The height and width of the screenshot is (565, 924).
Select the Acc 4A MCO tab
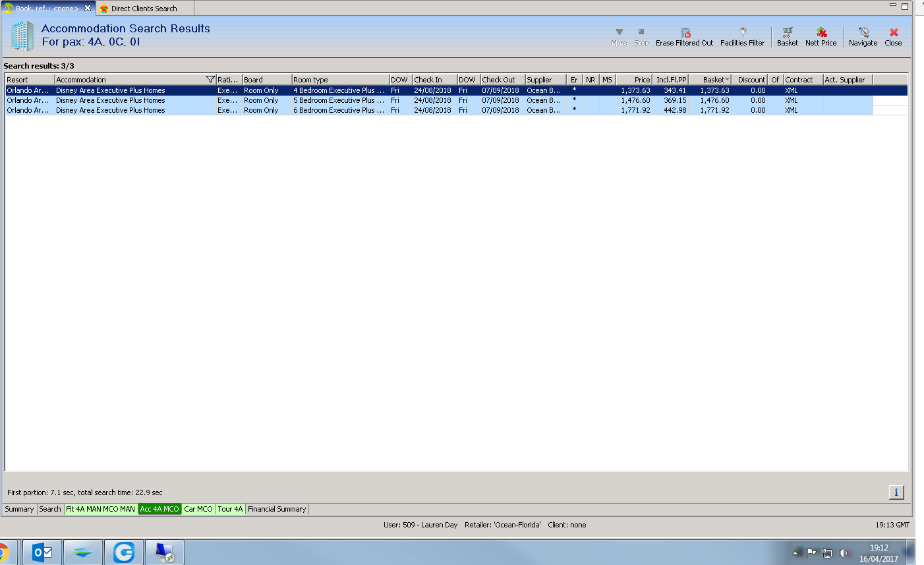[x=159, y=509]
